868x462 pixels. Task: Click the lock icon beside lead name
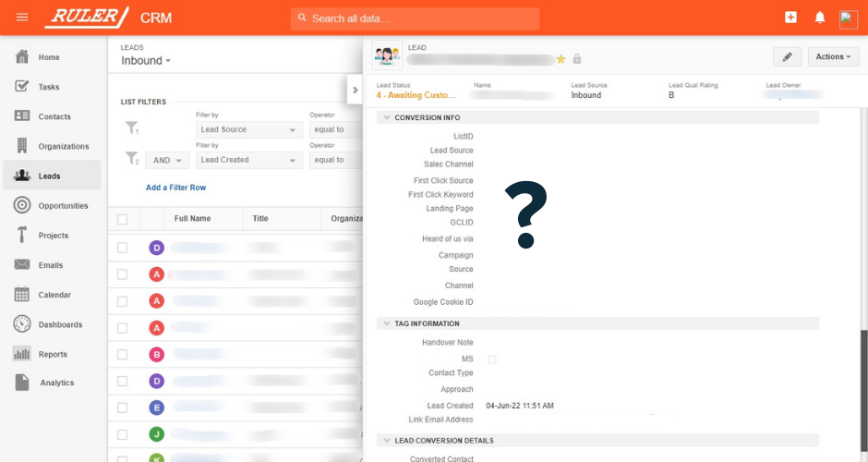point(577,59)
